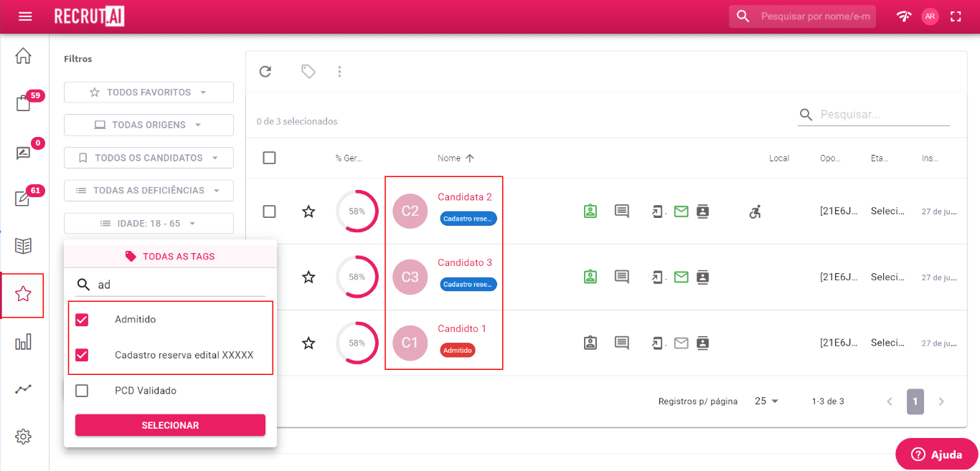The image size is (980, 471).
Task: Expand the Todos Favoritos filter dropdown
Action: point(149,92)
